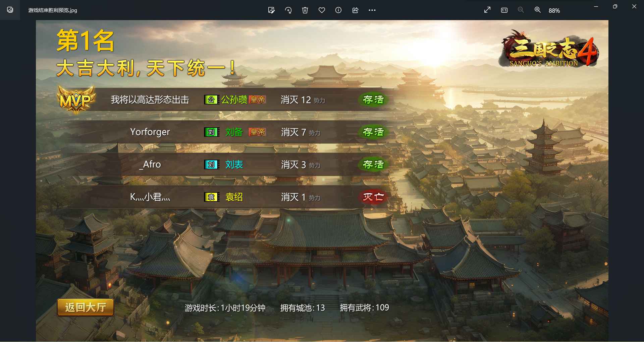Zoom in with magnifier plus icon
This screenshot has height=342, width=644.
537,10
